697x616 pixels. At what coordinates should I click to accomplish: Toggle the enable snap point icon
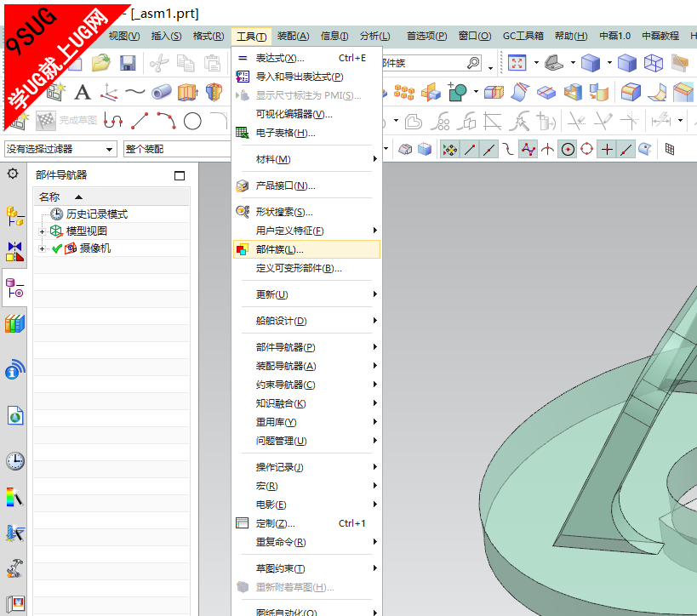coord(449,150)
